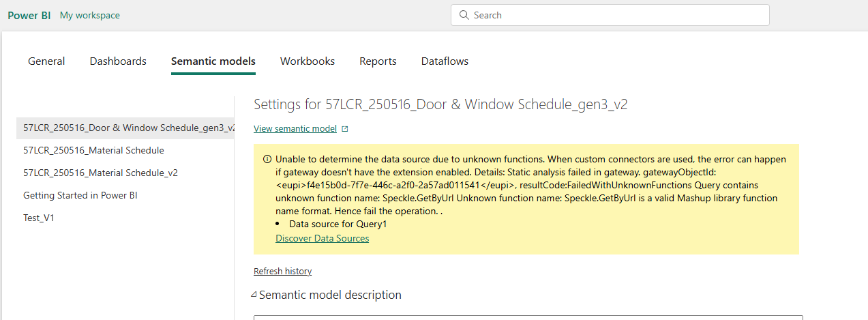The height and width of the screenshot is (320, 868).
Task: Select 57LCR_250516_Material Schedule in list
Action: [93, 150]
